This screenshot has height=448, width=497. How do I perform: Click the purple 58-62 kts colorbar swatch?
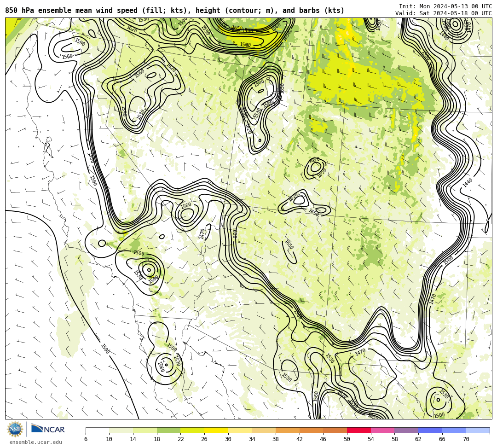pyautogui.click(x=406, y=430)
